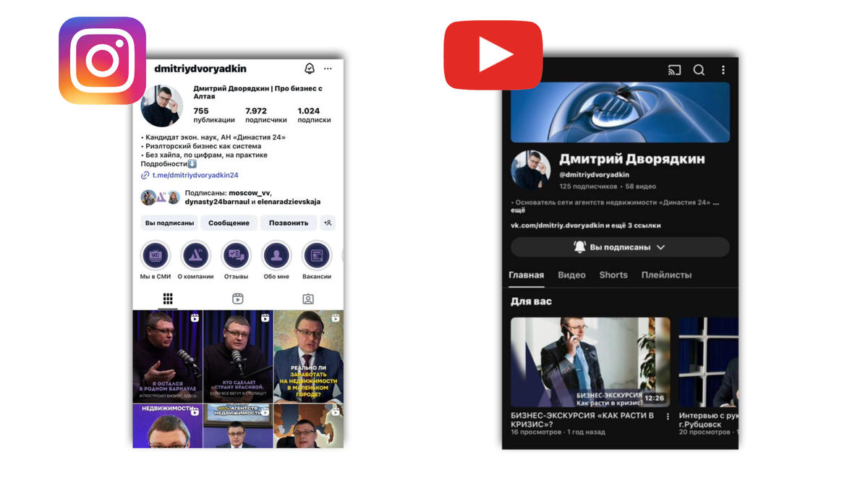Screen dimensions: 868x488
Task: Open more options for Бизнес-экскурсия video
Action: 668,416
